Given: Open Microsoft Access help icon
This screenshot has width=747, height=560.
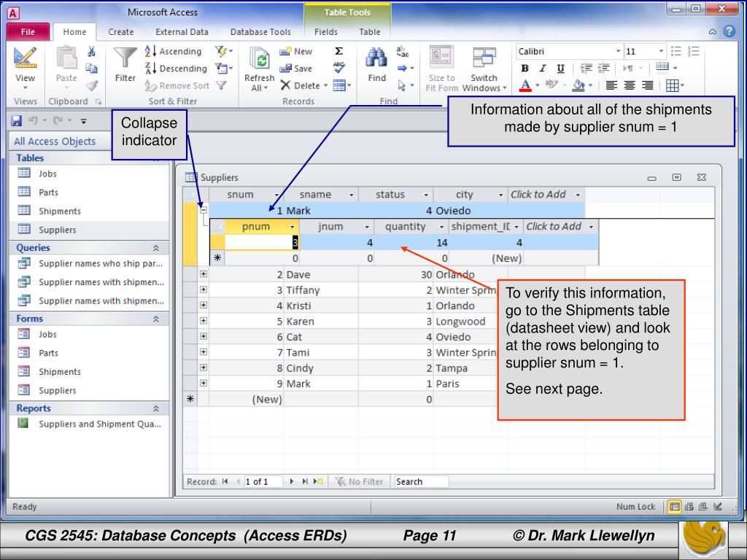Looking at the screenshot, I should point(729,31).
